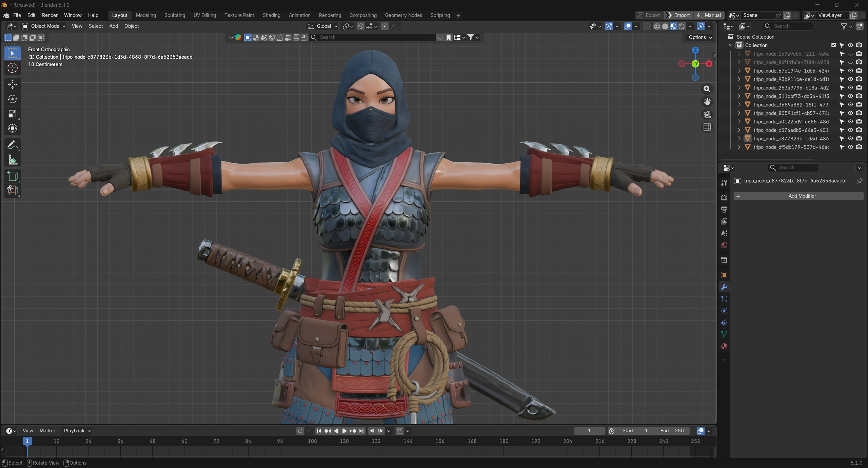Select the Rotate tool in the toolbar
Screen dimensions: 868x468
tap(13, 99)
